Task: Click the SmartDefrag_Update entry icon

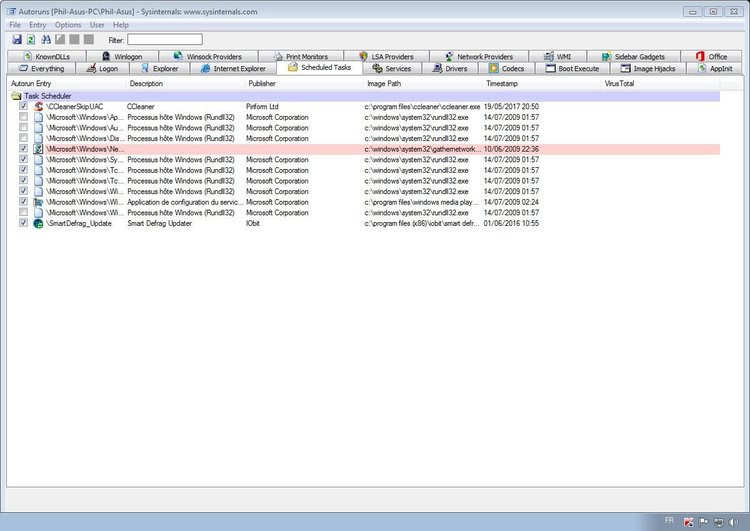Action: pos(38,223)
